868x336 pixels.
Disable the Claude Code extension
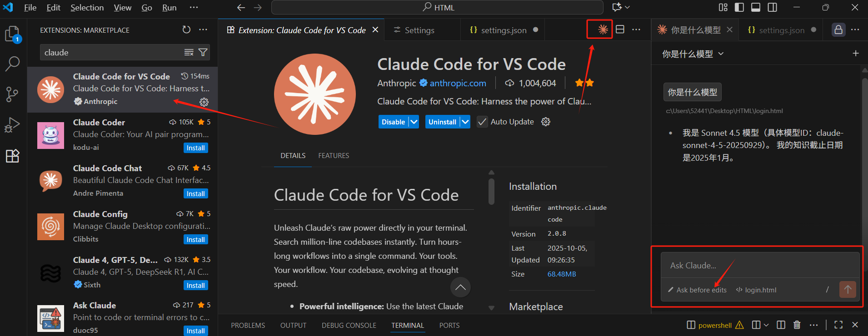[x=393, y=122]
